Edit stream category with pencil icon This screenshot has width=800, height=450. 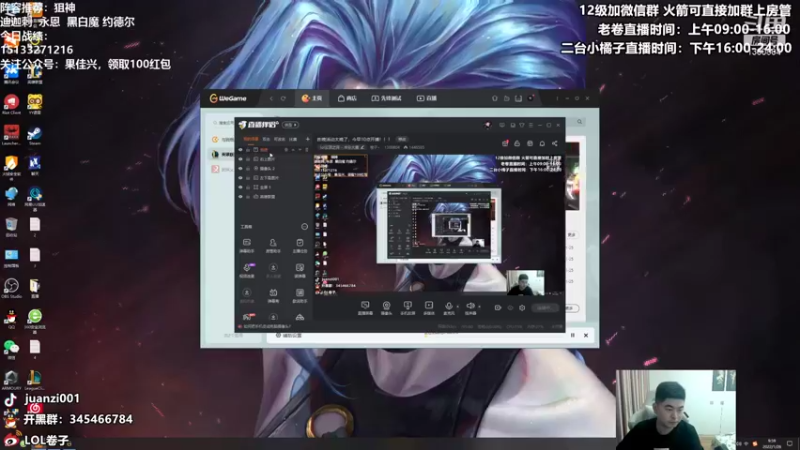click(x=362, y=147)
